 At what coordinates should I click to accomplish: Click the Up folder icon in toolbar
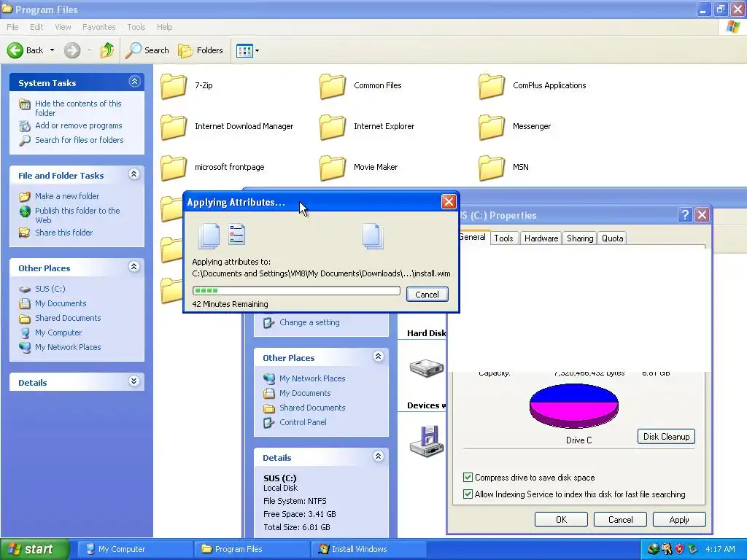click(x=107, y=50)
